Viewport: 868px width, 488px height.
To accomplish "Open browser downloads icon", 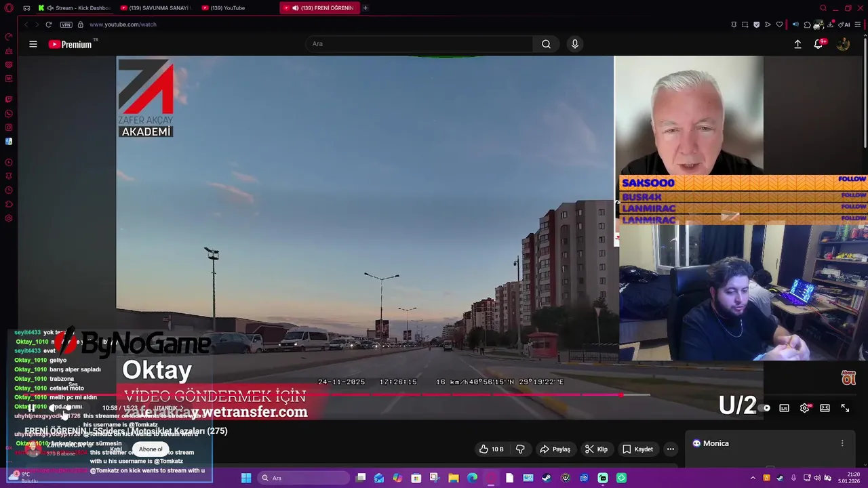I will click(x=831, y=24).
